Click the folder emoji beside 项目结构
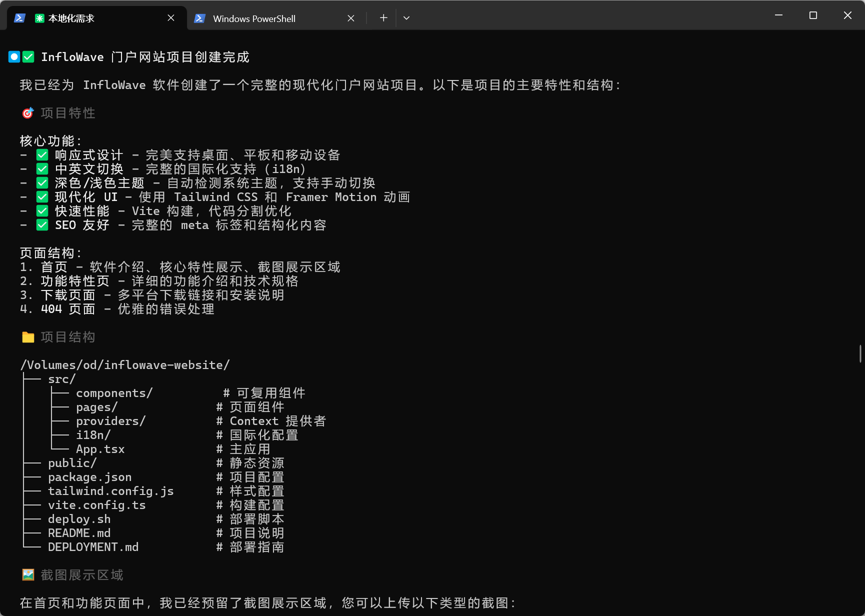The width and height of the screenshot is (865, 616). click(28, 337)
